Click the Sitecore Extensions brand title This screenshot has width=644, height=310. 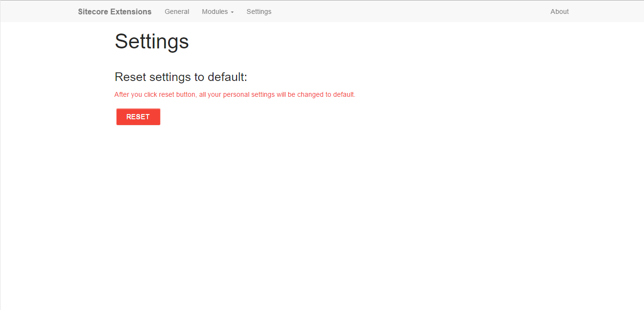click(115, 11)
